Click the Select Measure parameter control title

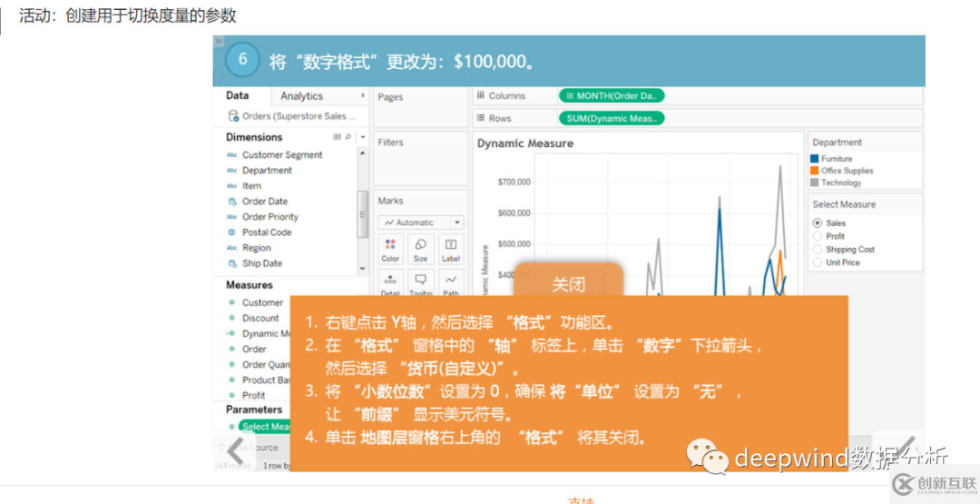844,204
